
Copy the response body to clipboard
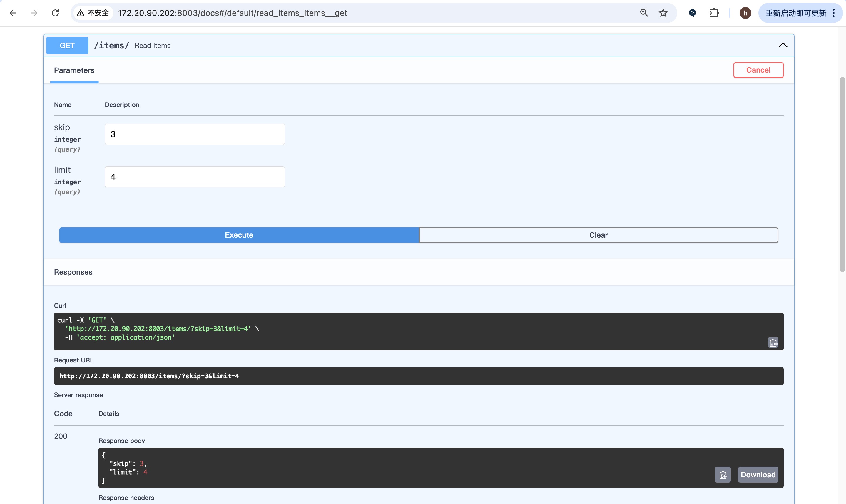723,474
